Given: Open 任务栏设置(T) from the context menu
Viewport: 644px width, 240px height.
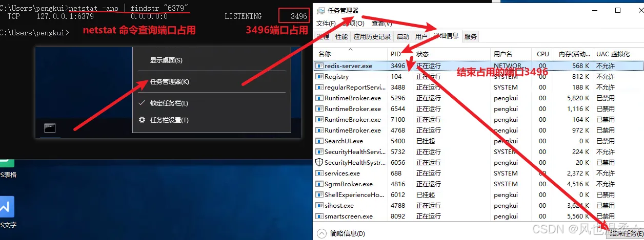Looking at the screenshot, I should click(x=169, y=120).
